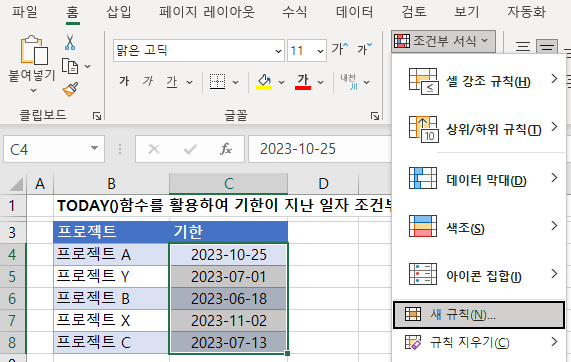This screenshot has height=362, width=571.
Task: Switch to the 보기 tab
Action: pyautogui.click(x=466, y=12)
